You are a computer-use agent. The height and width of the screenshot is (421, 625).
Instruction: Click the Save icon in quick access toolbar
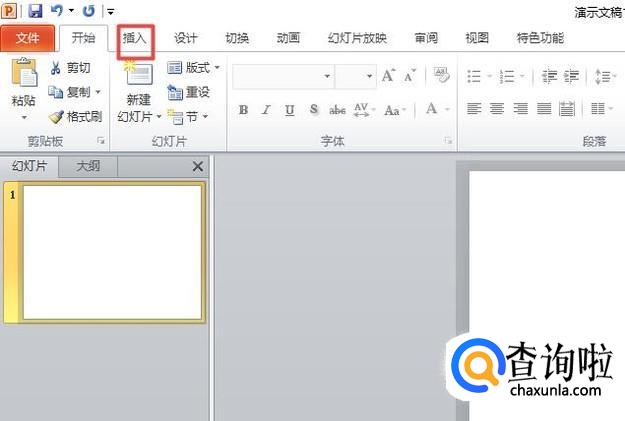35,11
